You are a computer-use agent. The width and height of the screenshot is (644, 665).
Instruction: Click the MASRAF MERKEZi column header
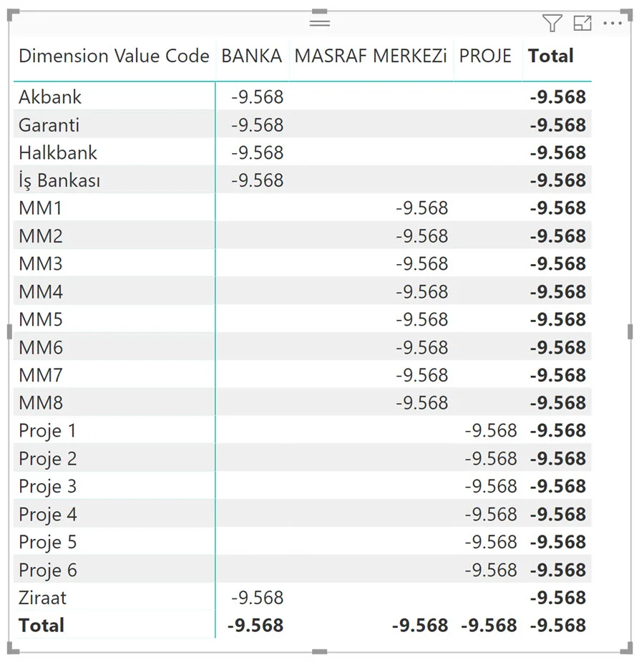pos(371,56)
